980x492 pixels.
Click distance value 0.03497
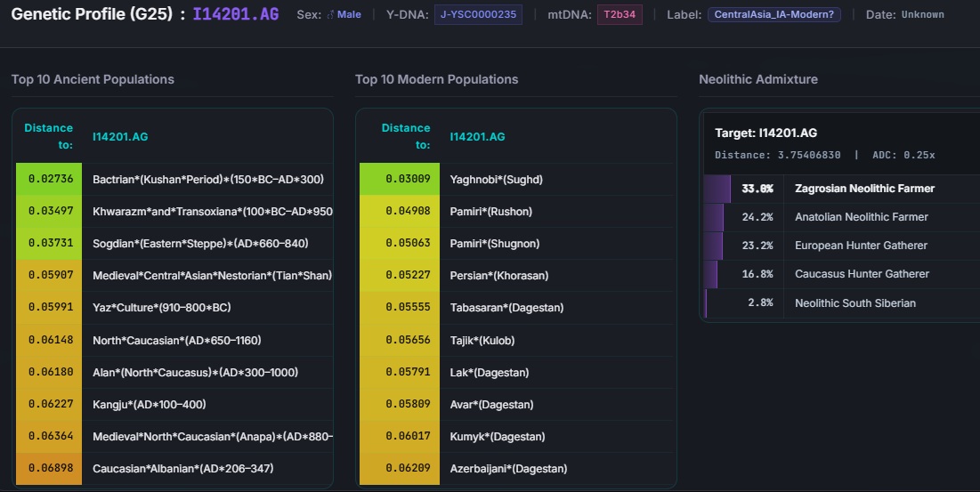tap(51, 211)
